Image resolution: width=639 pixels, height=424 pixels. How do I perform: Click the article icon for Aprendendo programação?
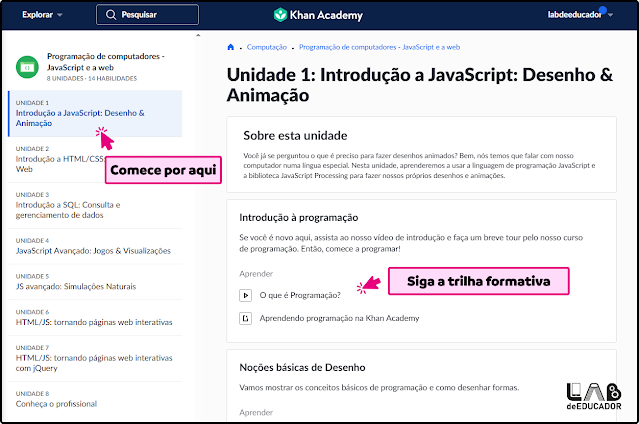tap(245, 318)
